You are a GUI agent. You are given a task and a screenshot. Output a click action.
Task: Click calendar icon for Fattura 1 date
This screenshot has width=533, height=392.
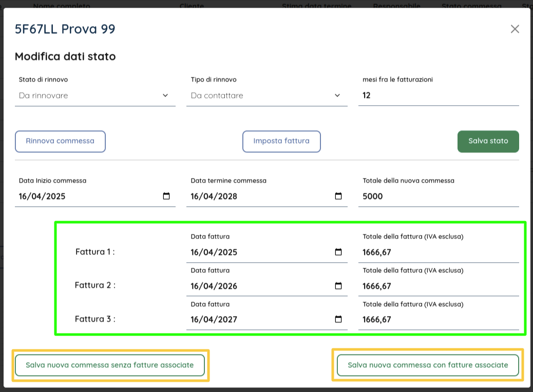[x=338, y=252]
